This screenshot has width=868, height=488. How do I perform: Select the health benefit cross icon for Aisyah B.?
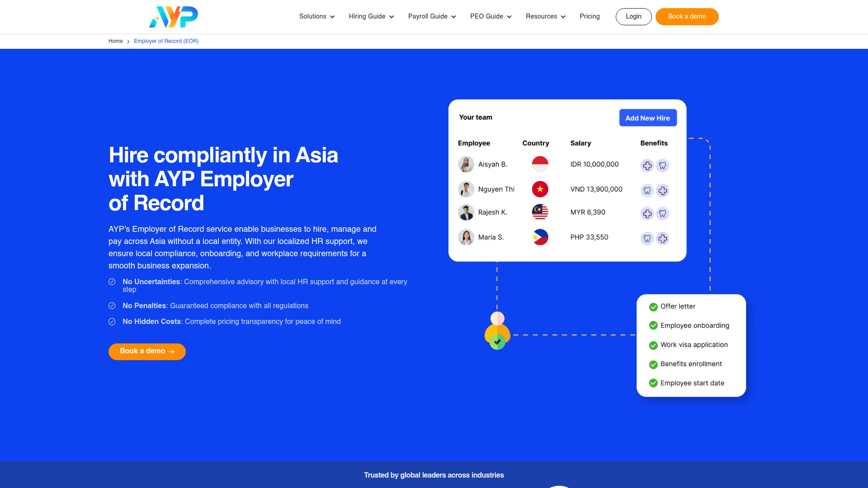pyautogui.click(x=648, y=165)
